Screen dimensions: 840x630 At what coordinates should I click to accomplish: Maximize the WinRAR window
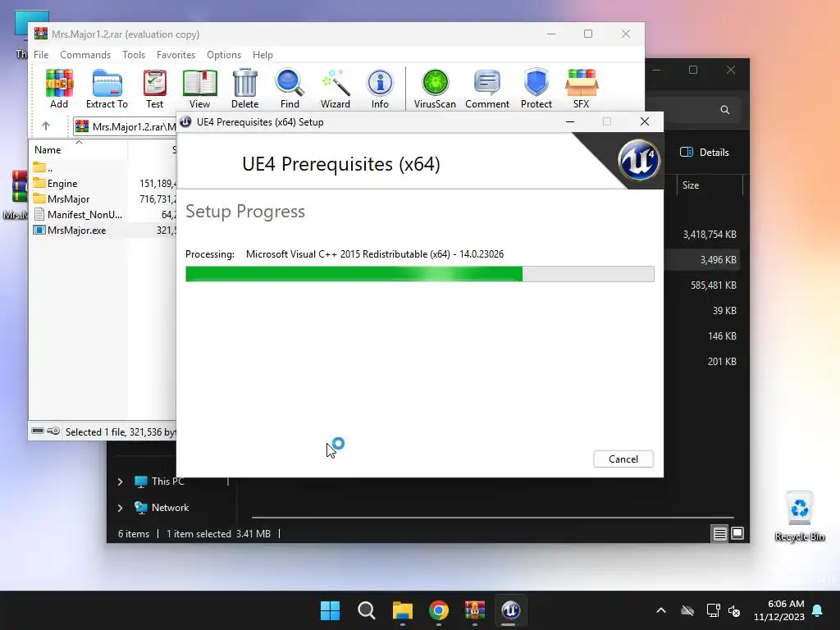coord(588,34)
